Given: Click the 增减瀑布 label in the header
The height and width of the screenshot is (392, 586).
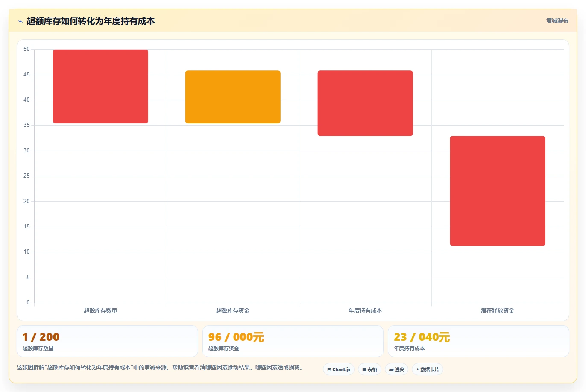Looking at the screenshot, I should [x=557, y=20].
